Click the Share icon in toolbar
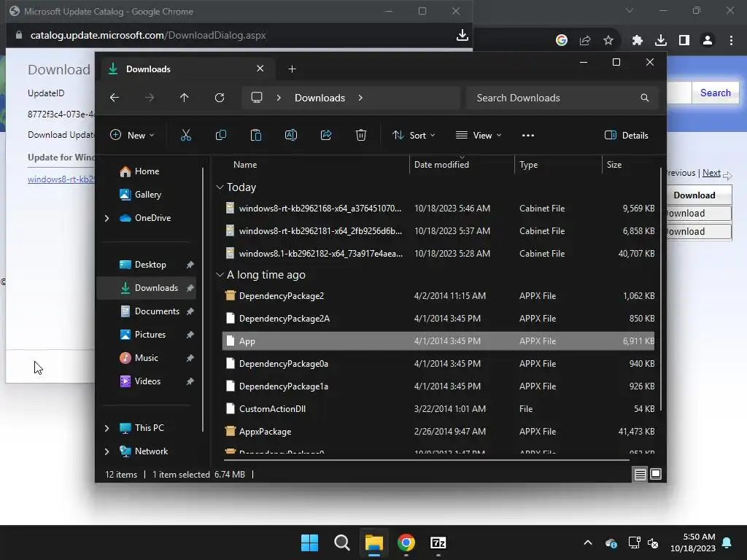This screenshot has height=560, width=747. click(326, 135)
